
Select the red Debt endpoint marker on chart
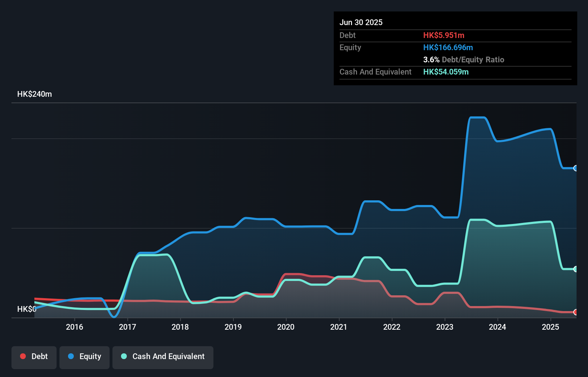click(576, 312)
